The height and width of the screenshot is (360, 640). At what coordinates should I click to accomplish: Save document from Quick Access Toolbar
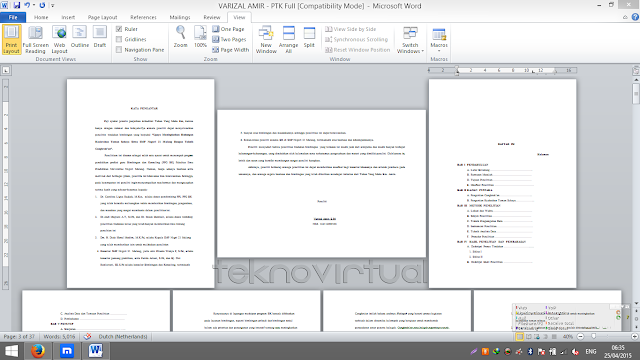coord(17,5)
